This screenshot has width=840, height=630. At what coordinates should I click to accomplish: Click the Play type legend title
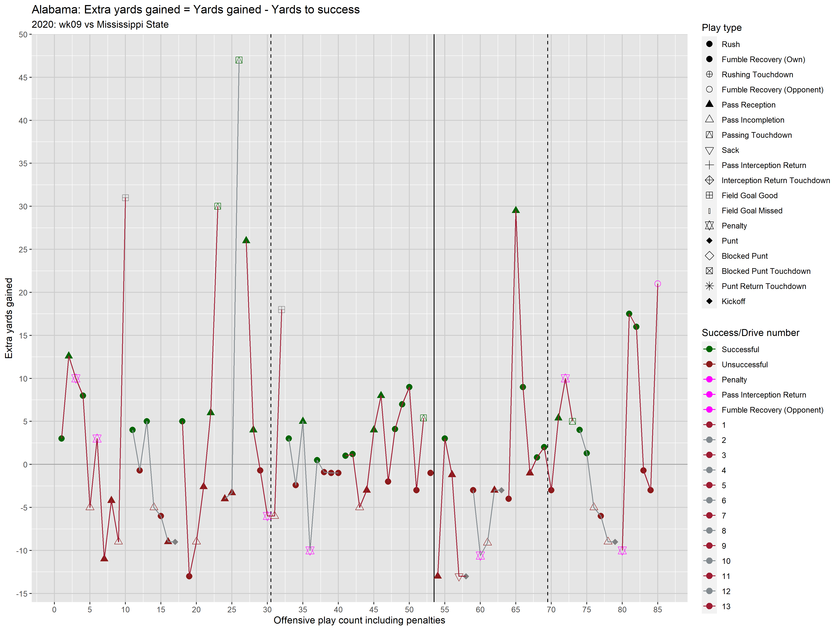point(722,28)
